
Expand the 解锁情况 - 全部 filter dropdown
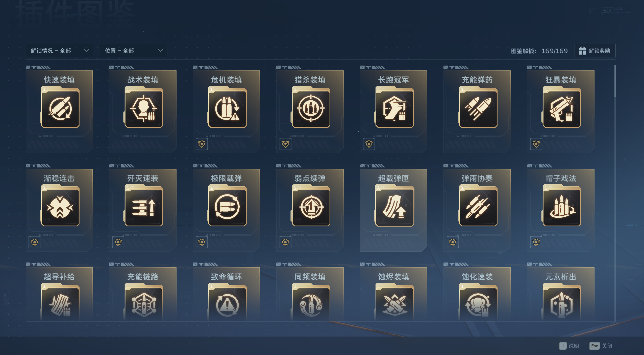(x=59, y=51)
